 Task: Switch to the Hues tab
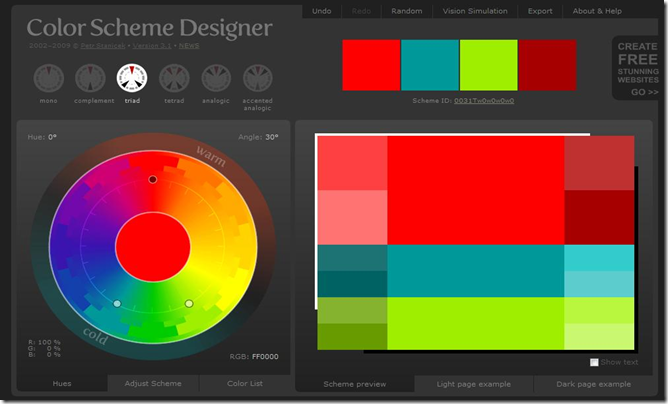[x=62, y=384]
